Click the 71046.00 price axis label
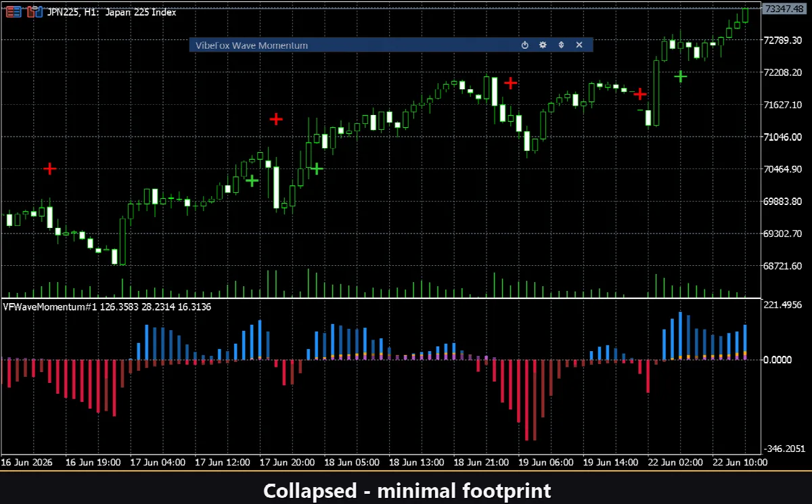Viewport: 812px width, 504px height. point(783,137)
